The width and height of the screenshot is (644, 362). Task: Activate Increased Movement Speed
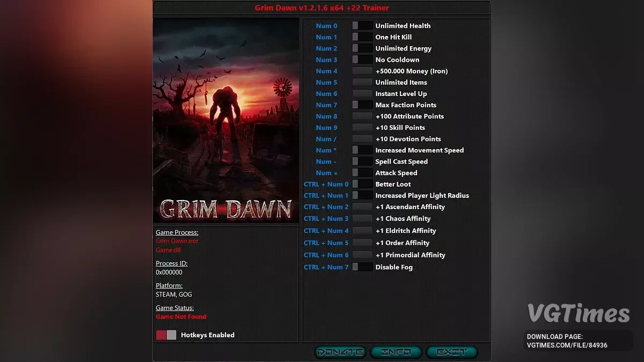click(362, 150)
